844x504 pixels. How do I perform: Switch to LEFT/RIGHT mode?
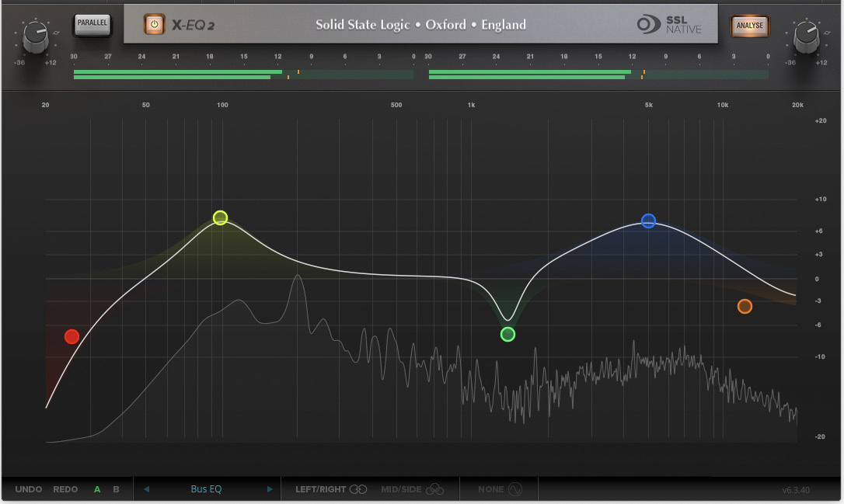point(329,488)
